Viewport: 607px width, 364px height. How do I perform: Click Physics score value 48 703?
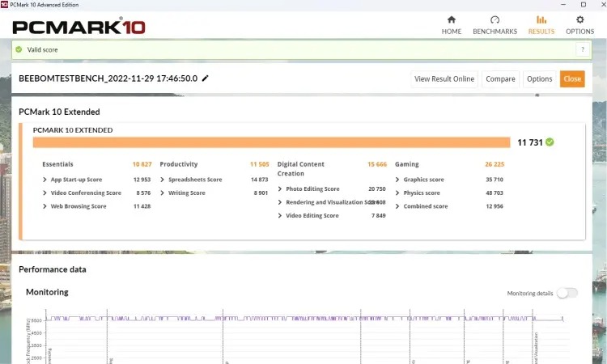(x=495, y=193)
